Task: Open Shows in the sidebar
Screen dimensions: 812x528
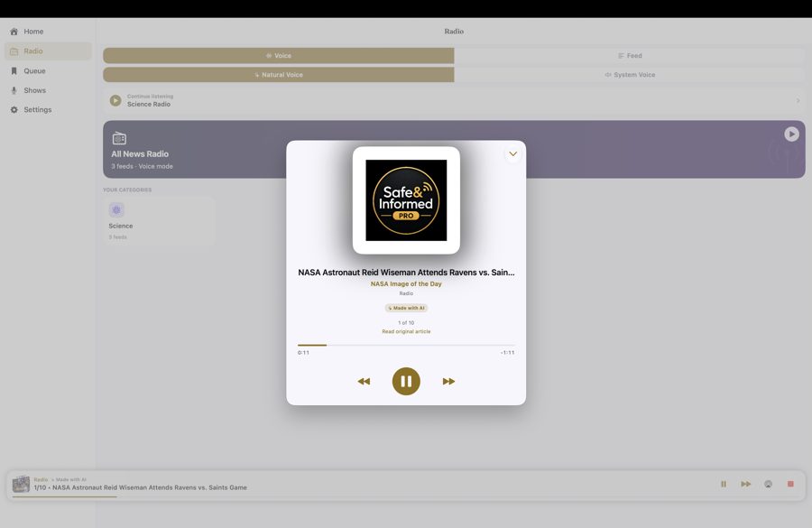Action: click(48, 90)
